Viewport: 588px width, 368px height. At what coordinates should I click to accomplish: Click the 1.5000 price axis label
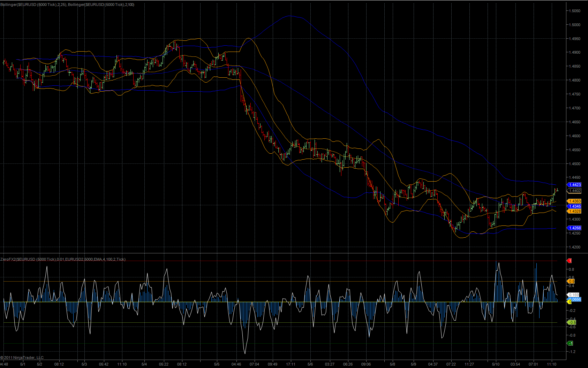[x=574, y=25]
